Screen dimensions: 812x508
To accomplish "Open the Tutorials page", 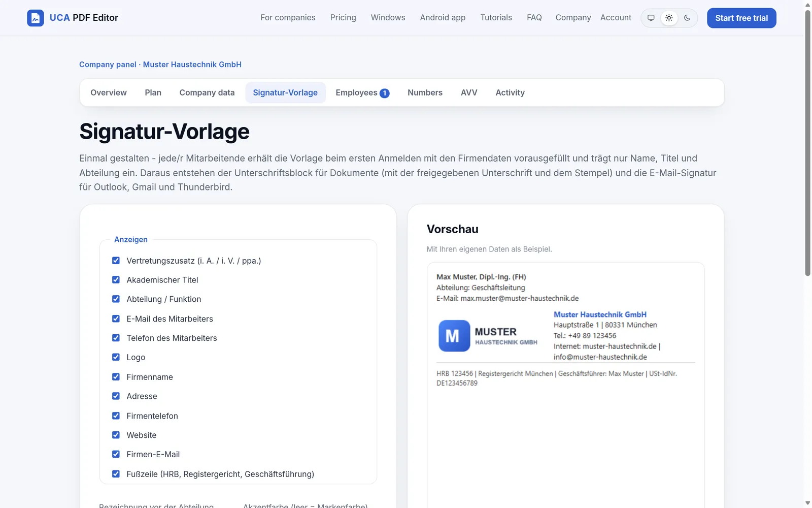I will point(496,18).
